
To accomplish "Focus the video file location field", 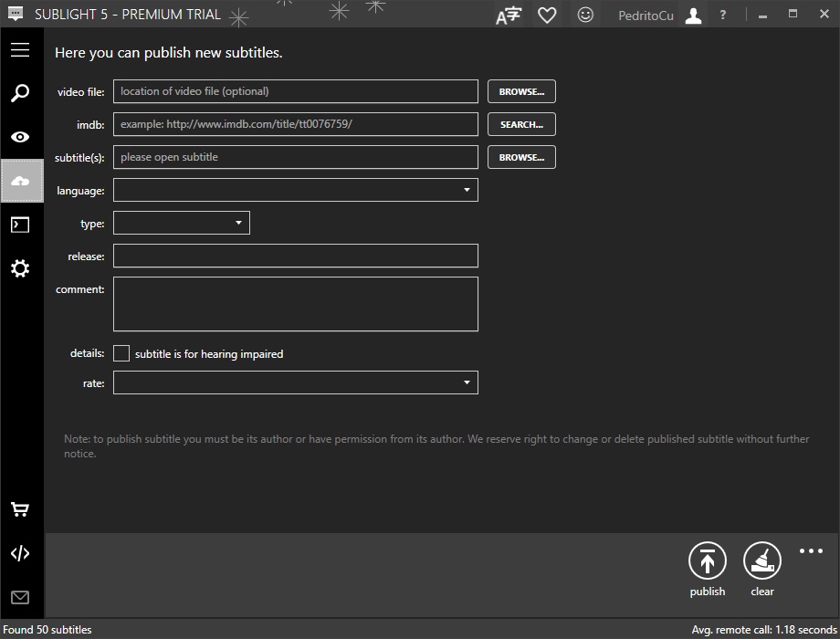I will pyautogui.click(x=296, y=91).
